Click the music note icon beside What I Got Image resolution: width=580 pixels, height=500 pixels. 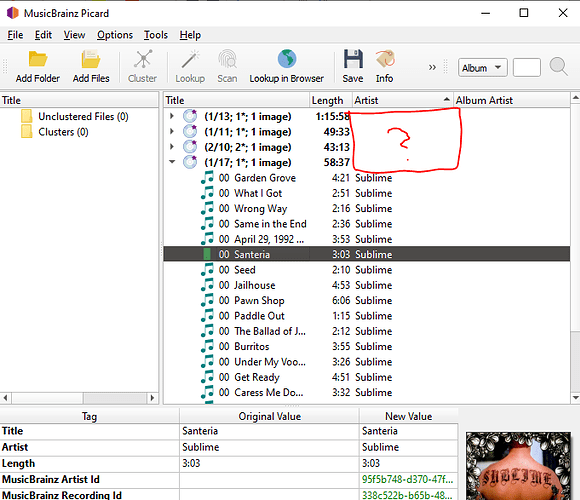pyautogui.click(x=208, y=193)
